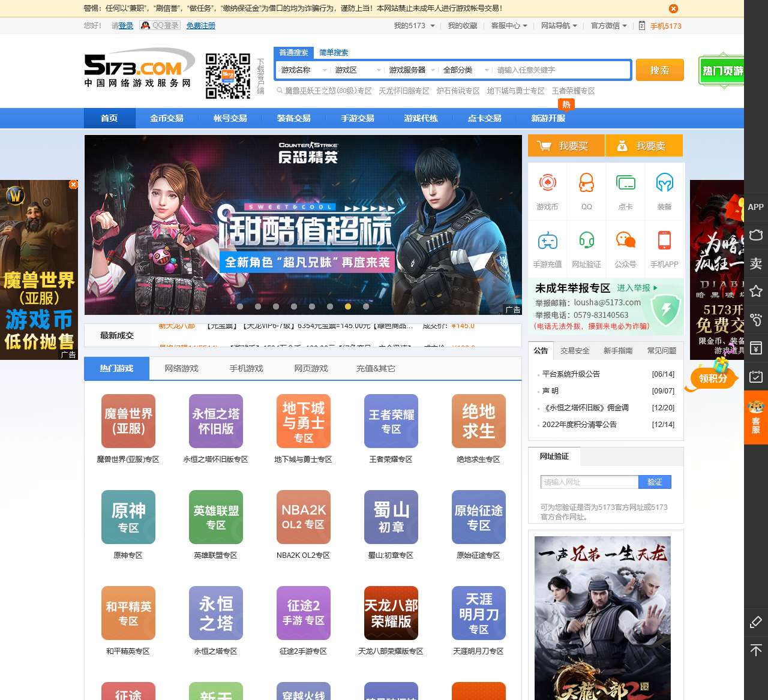The height and width of the screenshot is (700, 768).
Task: Click the orange 搜索 button
Action: coord(660,70)
